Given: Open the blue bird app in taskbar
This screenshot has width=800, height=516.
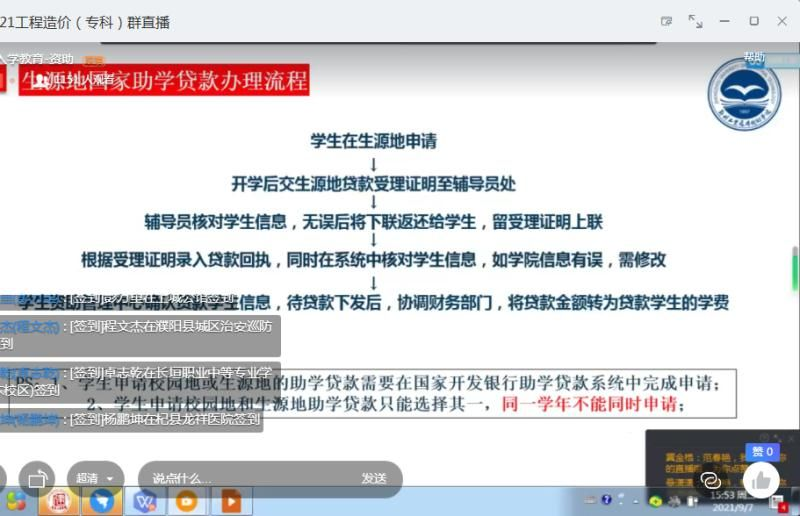Looking at the screenshot, I should pyautogui.click(x=100, y=500).
